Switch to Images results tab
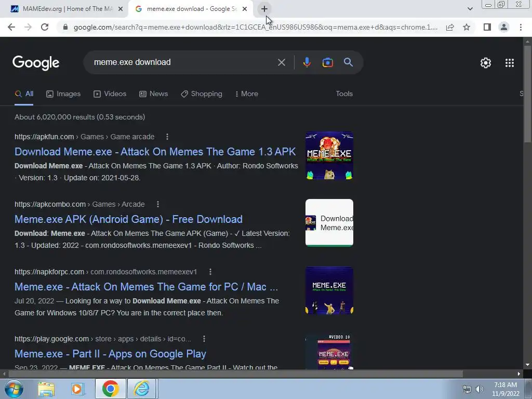The image size is (532, 399). [63, 94]
